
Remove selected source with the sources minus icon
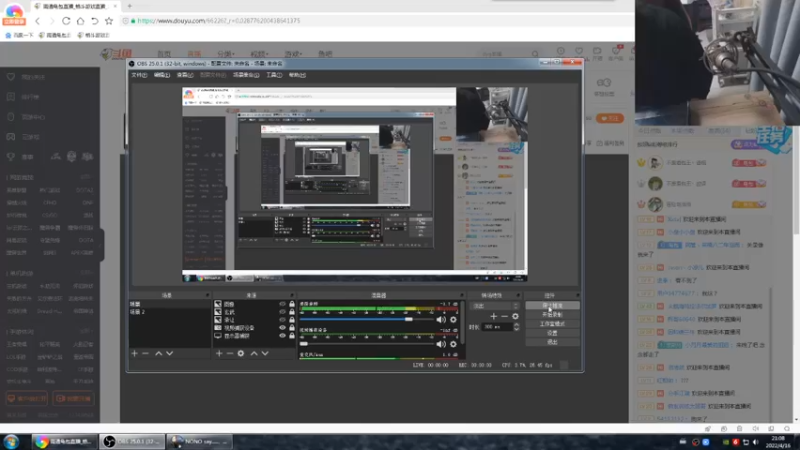click(230, 353)
